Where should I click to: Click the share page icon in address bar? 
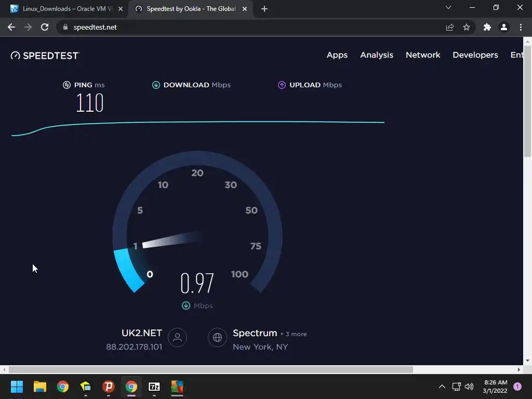(x=450, y=27)
